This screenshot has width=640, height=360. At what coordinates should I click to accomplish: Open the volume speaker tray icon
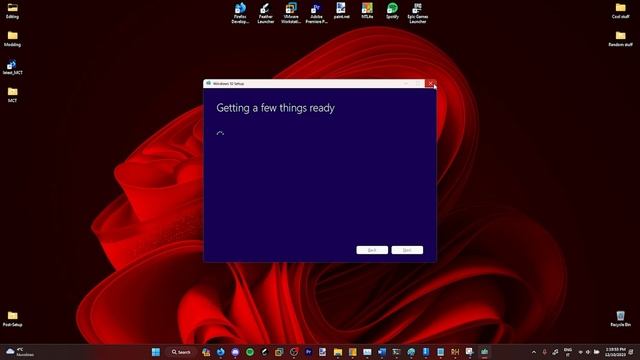tap(588, 352)
